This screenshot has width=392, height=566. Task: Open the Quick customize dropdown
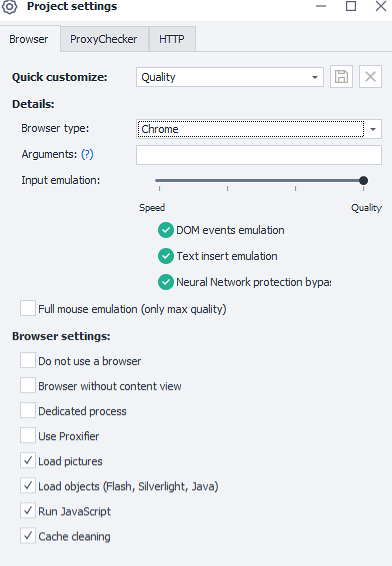pos(314,78)
